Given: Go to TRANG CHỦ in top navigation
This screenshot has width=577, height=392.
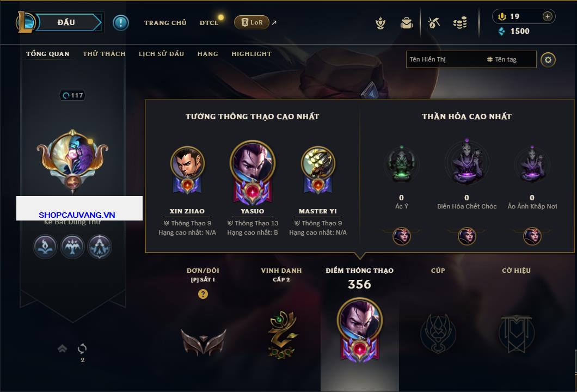Looking at the screenshot, I should (x=165, y=23).
